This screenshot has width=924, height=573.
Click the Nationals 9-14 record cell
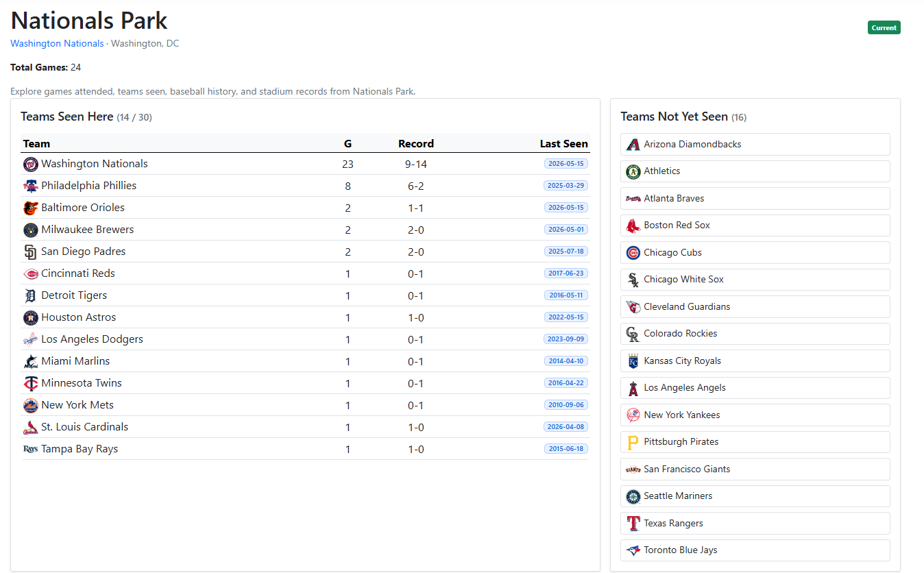pos(416,164)
